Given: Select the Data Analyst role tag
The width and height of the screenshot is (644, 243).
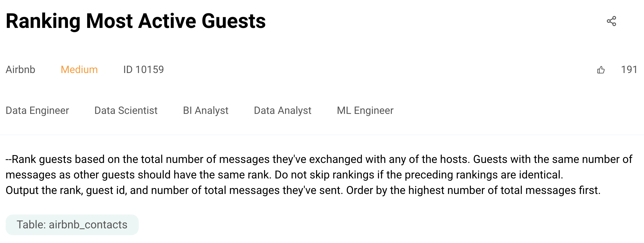Looking at the screenshot, I should 283,111.
